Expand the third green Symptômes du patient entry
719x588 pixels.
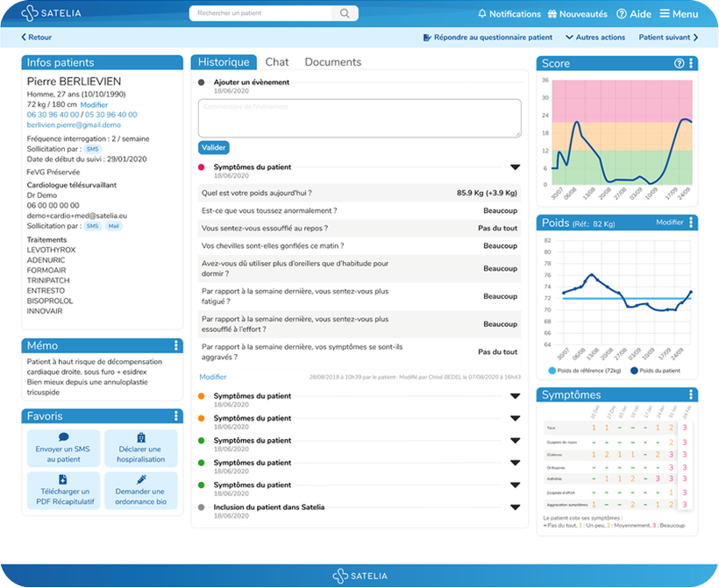click(516, 485)
